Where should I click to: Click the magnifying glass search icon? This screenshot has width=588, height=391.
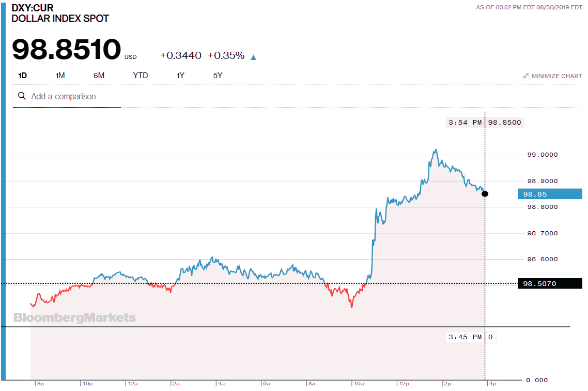click(x=21, y=96)
